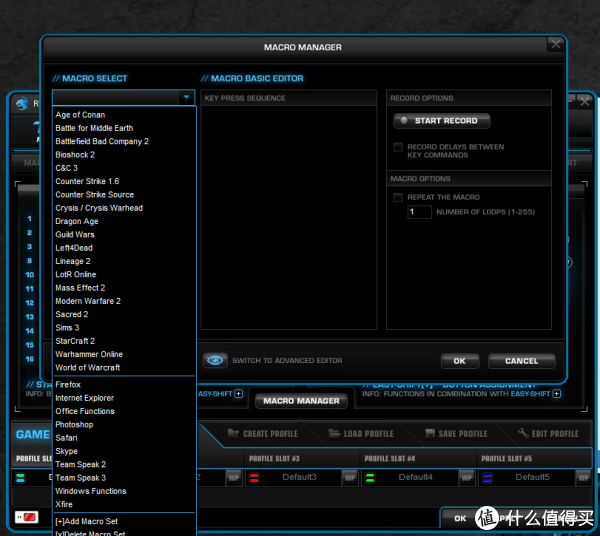Click the cyan profile color indicator
This screenshot has width=600, height=536.
pos(20,477)
